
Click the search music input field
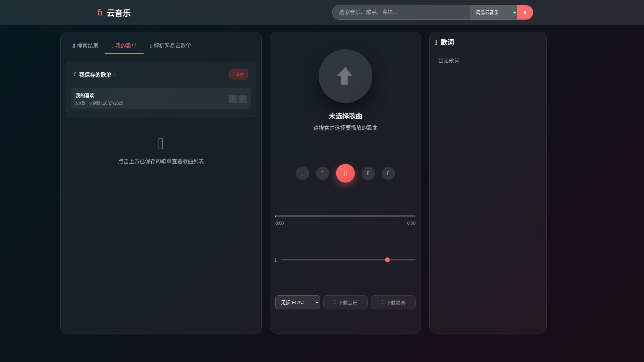tap(401, 12)
